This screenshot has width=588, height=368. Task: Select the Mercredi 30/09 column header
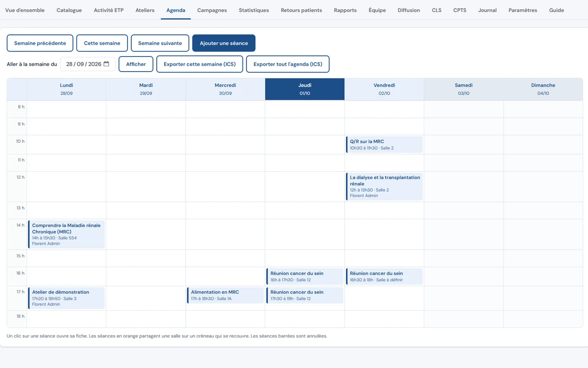coord(225,89)
